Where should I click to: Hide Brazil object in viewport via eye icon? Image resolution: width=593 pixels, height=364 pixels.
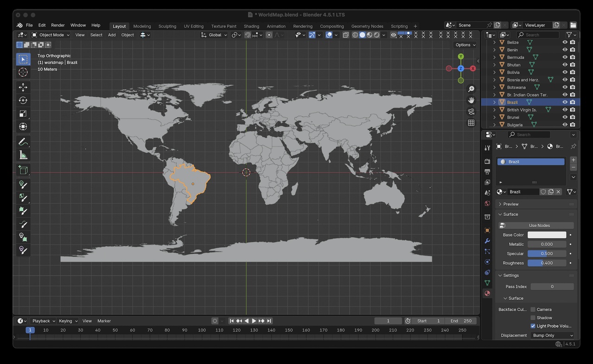pos(565,102)
